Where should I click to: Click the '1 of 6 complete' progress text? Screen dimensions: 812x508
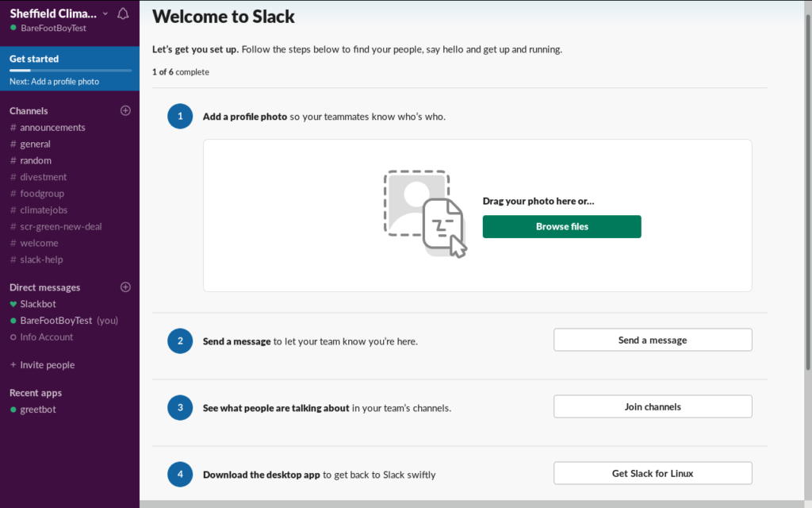coord(181,72)
